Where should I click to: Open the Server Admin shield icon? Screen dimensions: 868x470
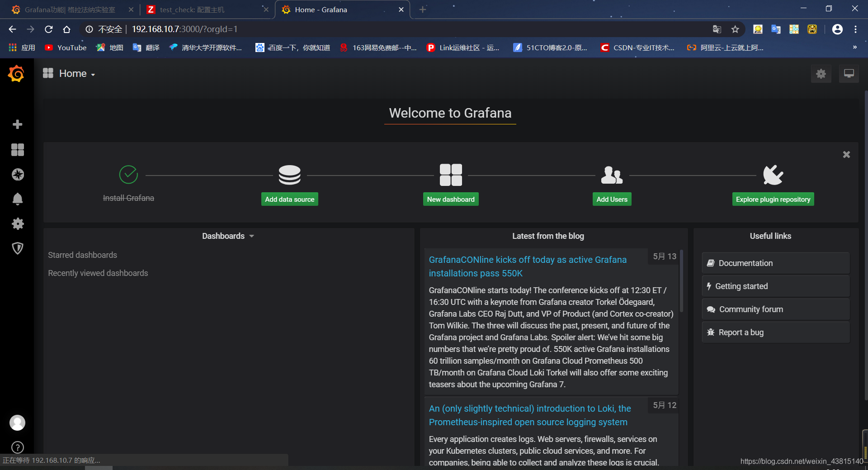[18, 248]
